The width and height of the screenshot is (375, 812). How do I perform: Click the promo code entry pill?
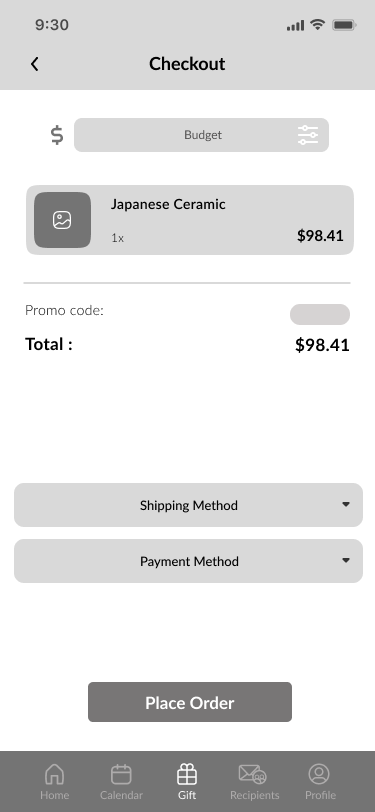(320, 314)
